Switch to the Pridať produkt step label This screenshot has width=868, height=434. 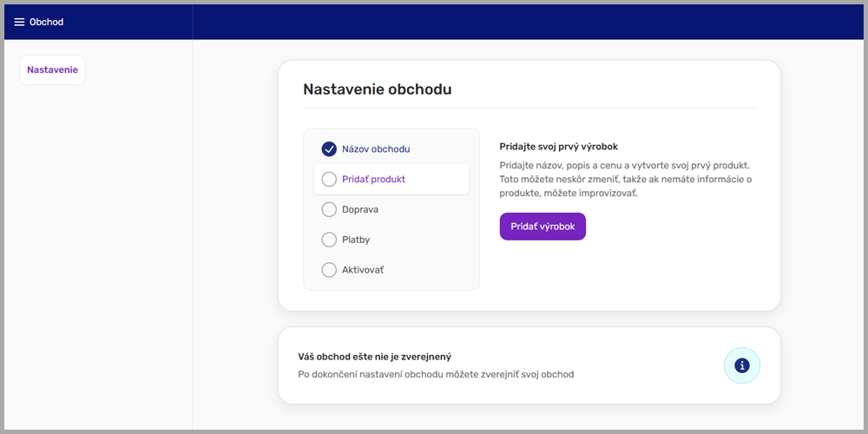coord(373,180)
